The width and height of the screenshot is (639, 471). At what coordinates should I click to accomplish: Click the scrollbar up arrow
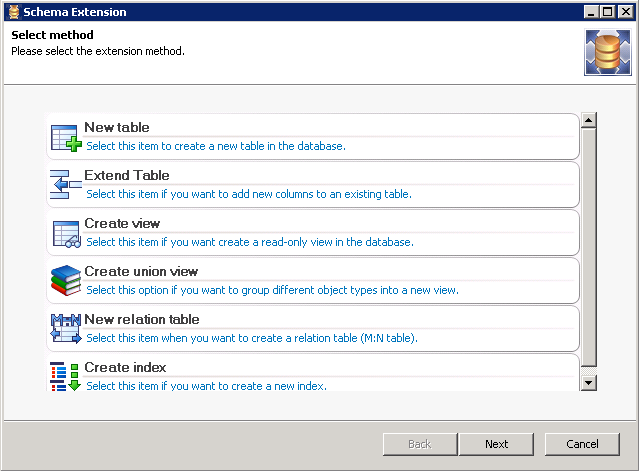point(588,120)
